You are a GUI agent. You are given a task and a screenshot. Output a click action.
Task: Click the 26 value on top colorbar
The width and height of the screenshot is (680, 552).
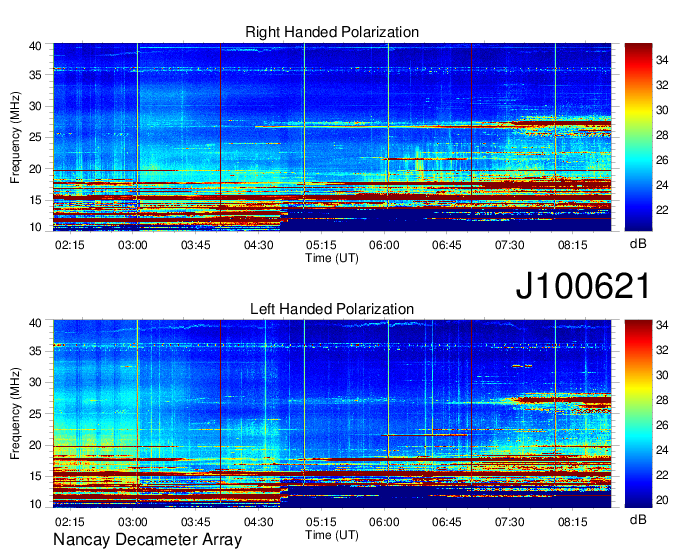click(x=662, y=160)
